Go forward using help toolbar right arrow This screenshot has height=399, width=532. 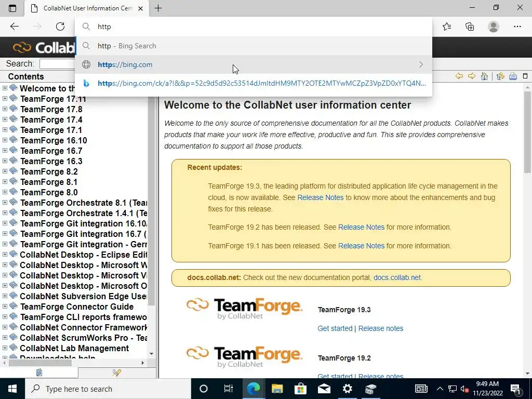tap(472, 76)
